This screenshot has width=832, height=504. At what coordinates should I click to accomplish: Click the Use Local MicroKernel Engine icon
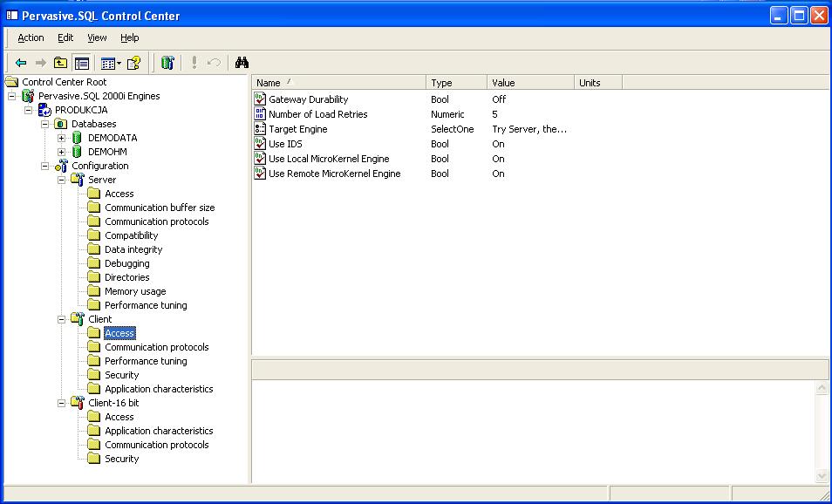point(260,159)
